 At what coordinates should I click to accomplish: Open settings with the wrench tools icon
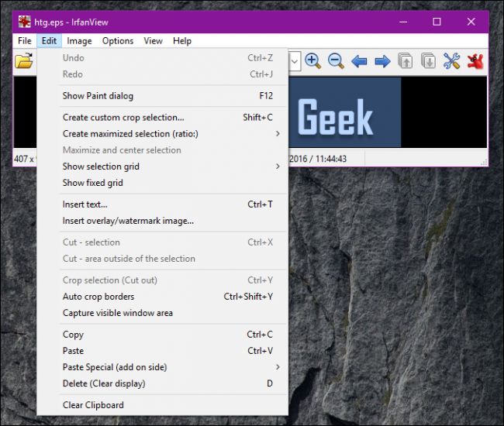pyautogui.click(x=451, y=60)
